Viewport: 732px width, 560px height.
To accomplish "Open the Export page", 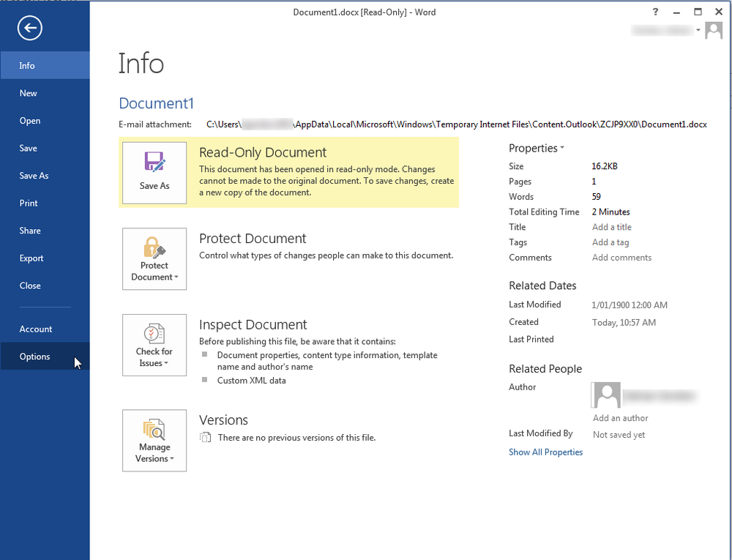I will 45,258.
